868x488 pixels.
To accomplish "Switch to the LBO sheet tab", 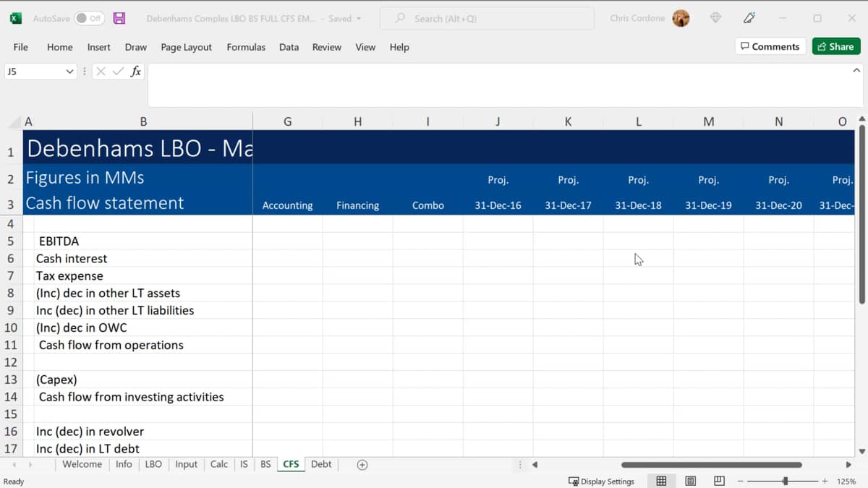I will (x=153, y=464).
